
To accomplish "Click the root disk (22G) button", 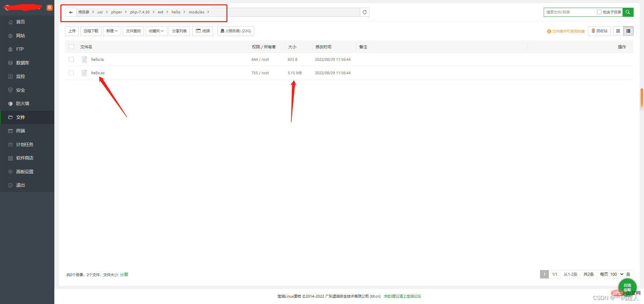I will tap(236, 31).
